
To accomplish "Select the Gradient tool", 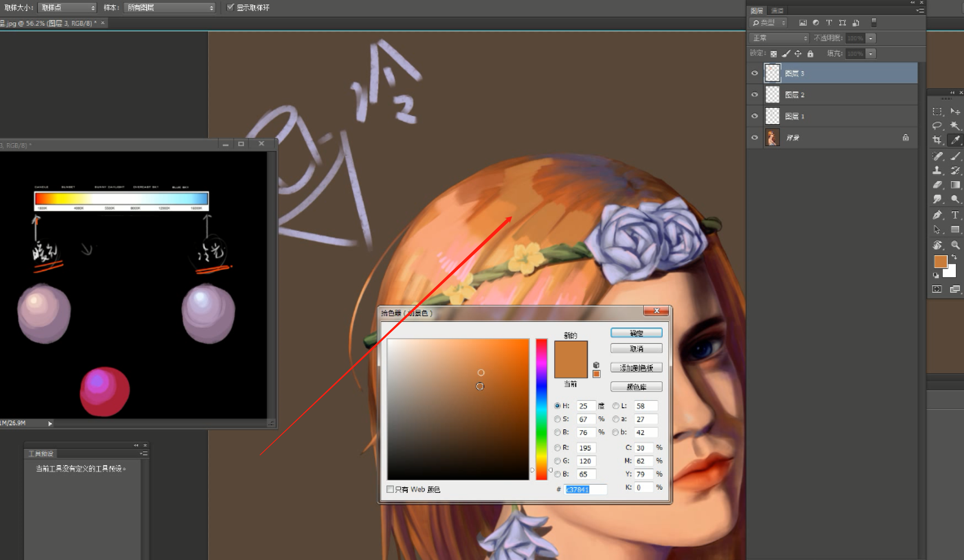I will tap(955, 185).
